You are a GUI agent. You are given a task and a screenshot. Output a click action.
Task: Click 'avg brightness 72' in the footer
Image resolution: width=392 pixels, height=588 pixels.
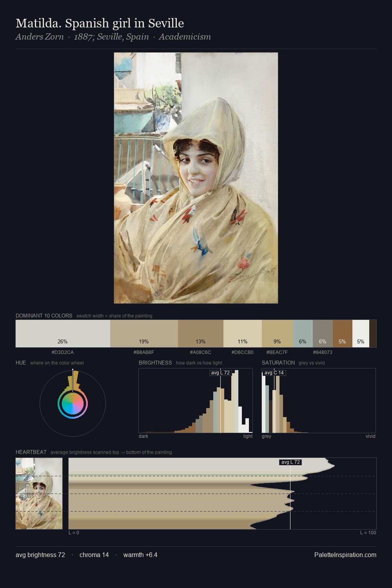(40, 555)
